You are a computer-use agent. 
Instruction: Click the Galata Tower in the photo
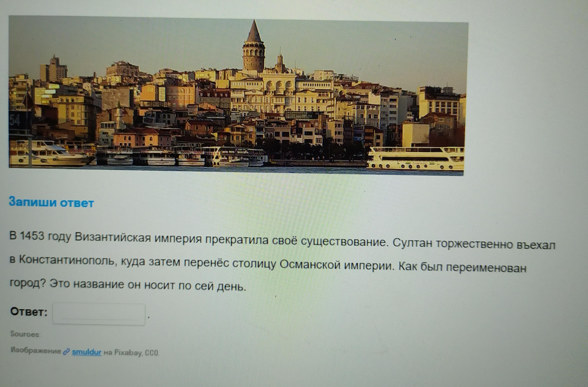(x=254, y=49)
